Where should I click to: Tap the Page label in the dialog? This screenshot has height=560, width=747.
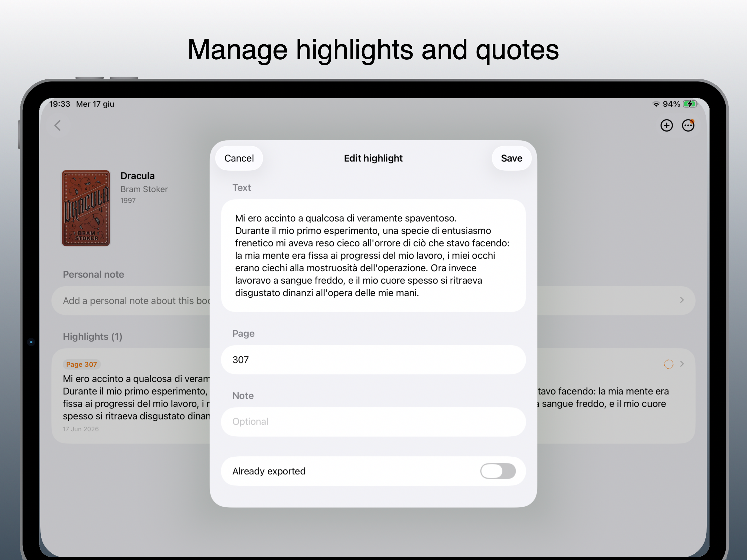click(243, 334)
